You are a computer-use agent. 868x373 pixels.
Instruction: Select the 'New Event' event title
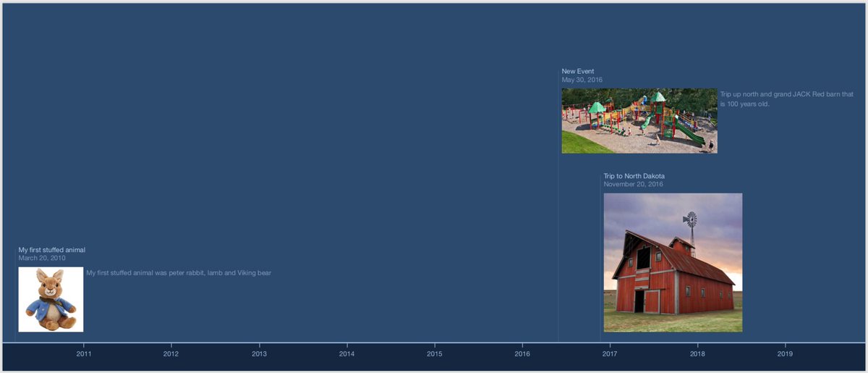coord(578,72)
